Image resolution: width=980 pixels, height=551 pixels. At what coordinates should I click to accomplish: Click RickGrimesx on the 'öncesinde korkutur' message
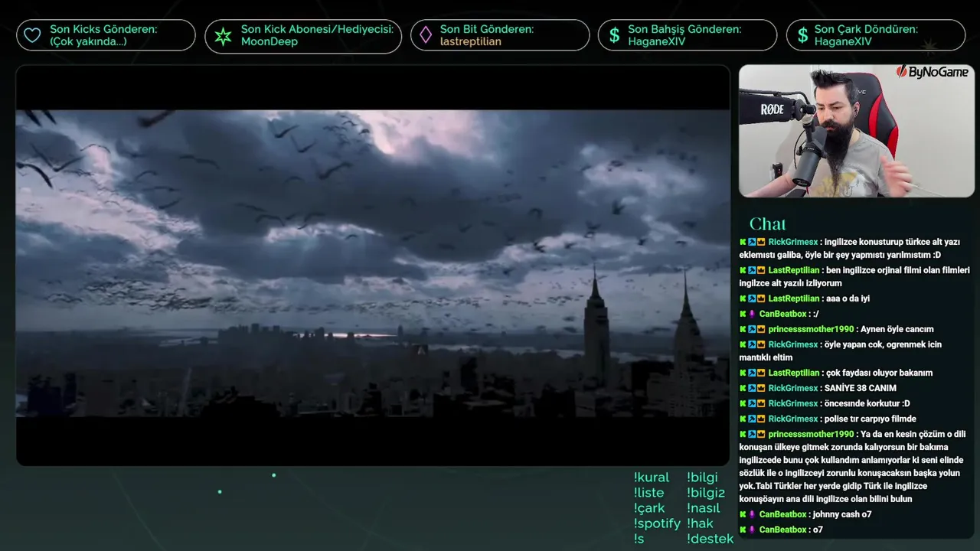[793, 403]
